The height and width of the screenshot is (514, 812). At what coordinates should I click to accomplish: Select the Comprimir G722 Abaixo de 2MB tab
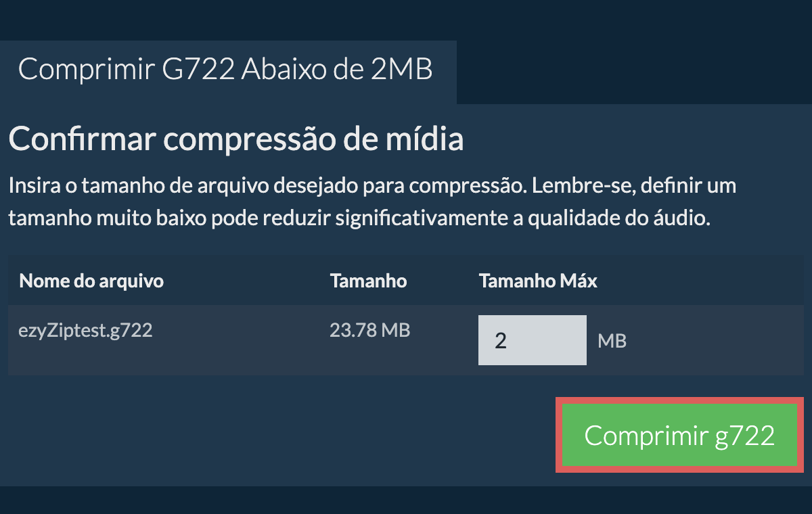coord(225,70)
